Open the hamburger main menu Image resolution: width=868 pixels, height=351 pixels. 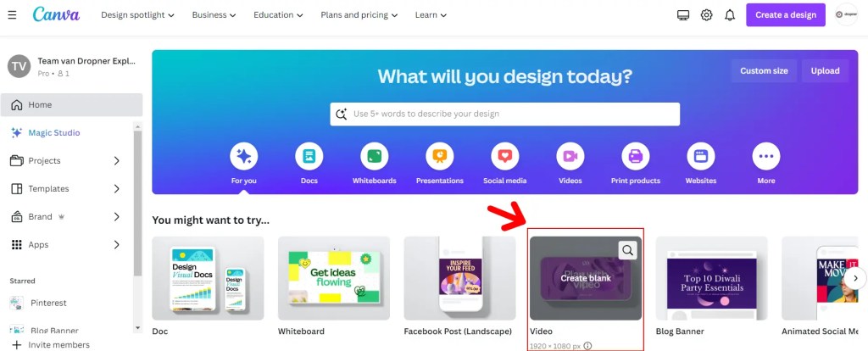click(x=12, y=15)
